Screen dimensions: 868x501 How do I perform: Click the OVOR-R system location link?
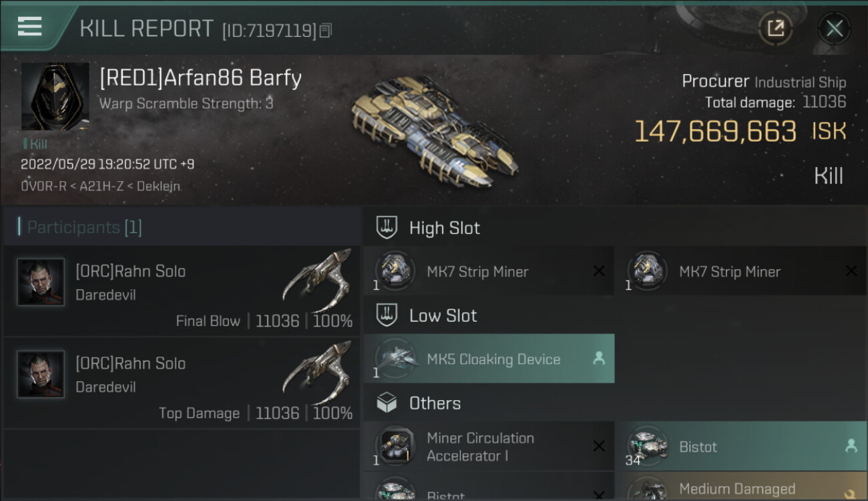43,186
